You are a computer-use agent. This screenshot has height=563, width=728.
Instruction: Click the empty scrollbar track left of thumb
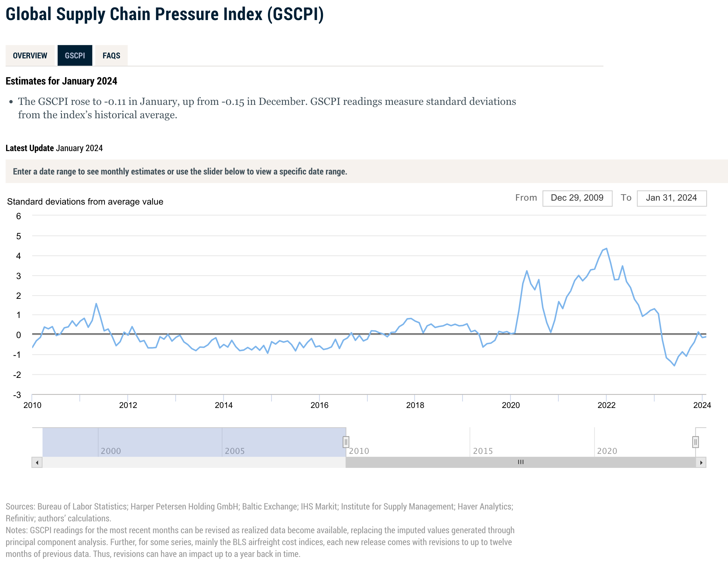[193, 462]
